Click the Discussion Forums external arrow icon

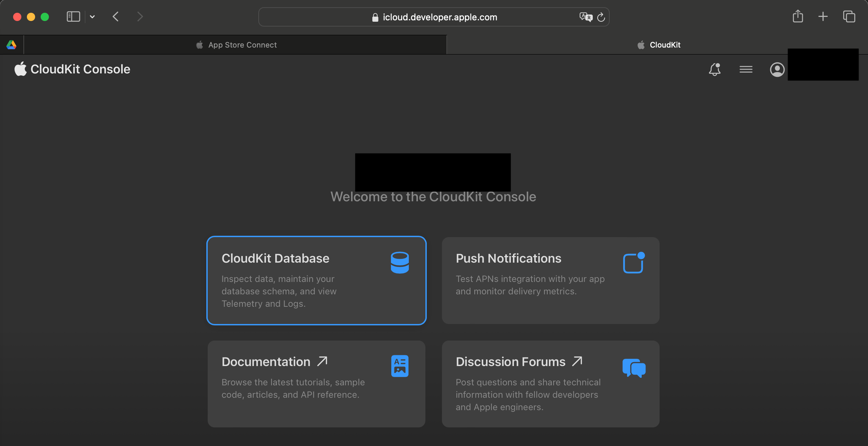click(577, 361)
